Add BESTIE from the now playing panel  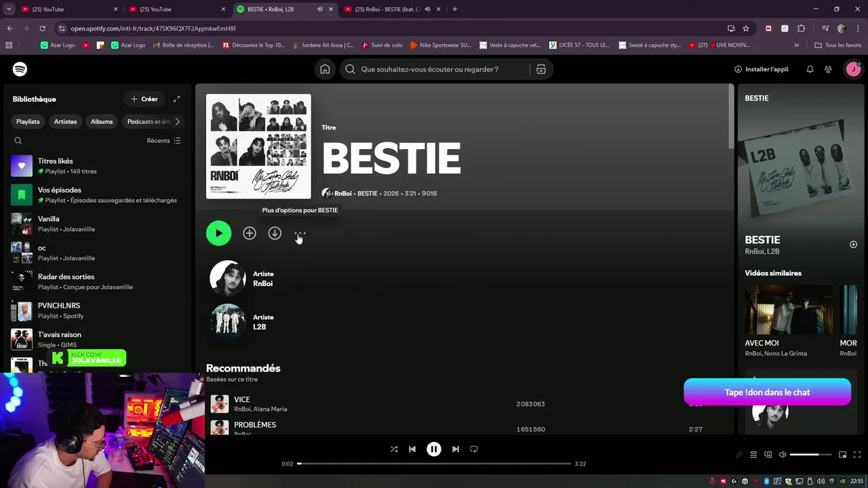(x=853, y=245)
